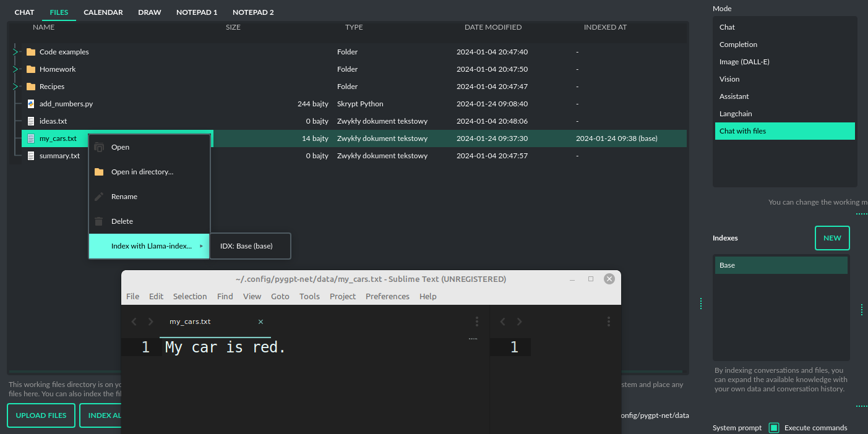Select the Vision mode
This screenshot has height=434, width=868.
729,79
